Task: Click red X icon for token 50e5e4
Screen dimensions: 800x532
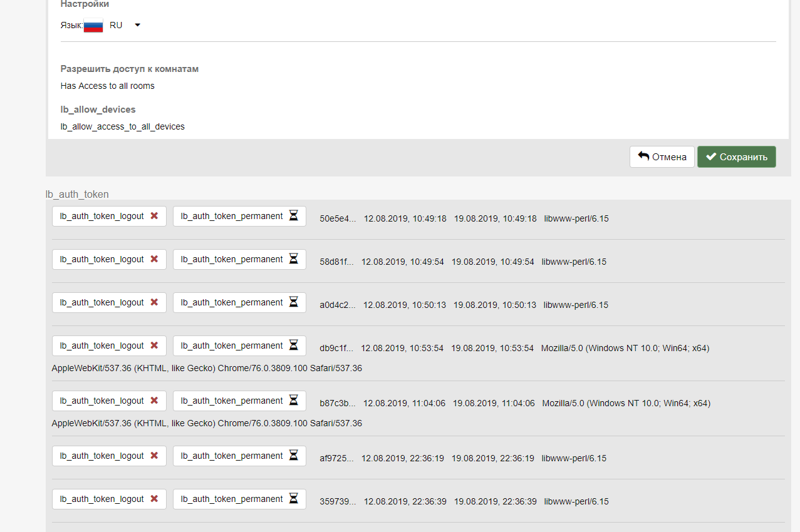Action: point(154,216)
